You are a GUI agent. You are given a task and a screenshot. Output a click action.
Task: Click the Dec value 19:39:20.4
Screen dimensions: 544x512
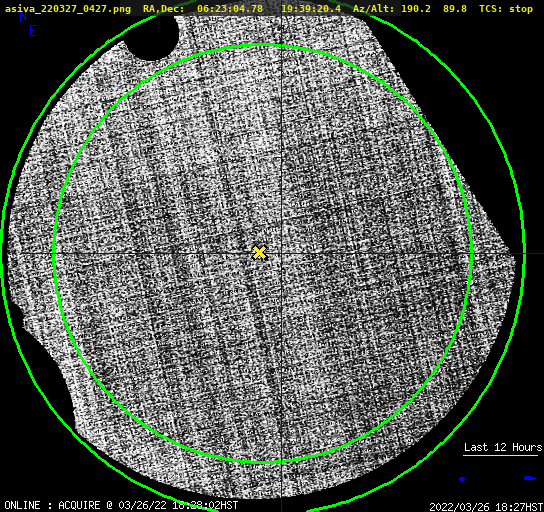click(x=311, y=9)
